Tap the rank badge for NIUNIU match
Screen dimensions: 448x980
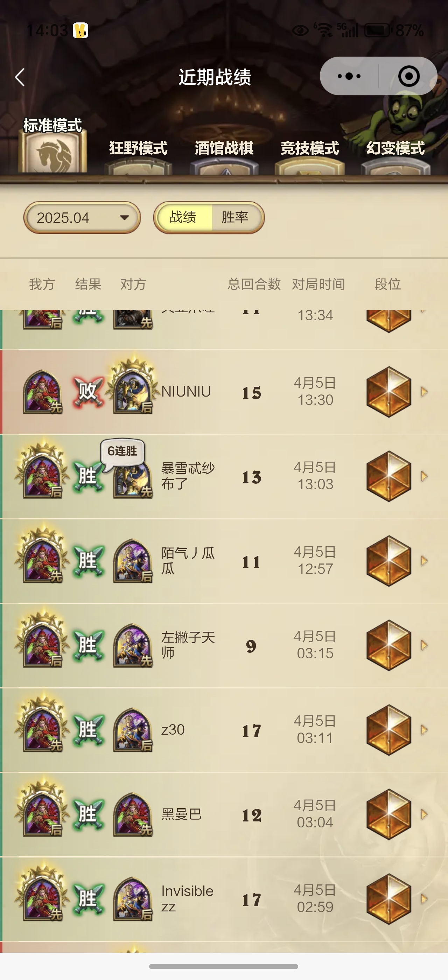(x=388, y=392)
